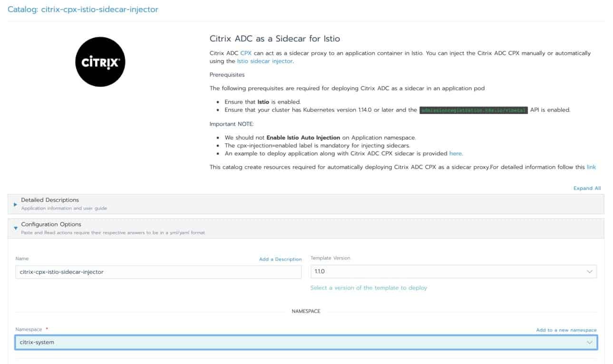Click the Namespace field chevron arrow

pos(590,342)
